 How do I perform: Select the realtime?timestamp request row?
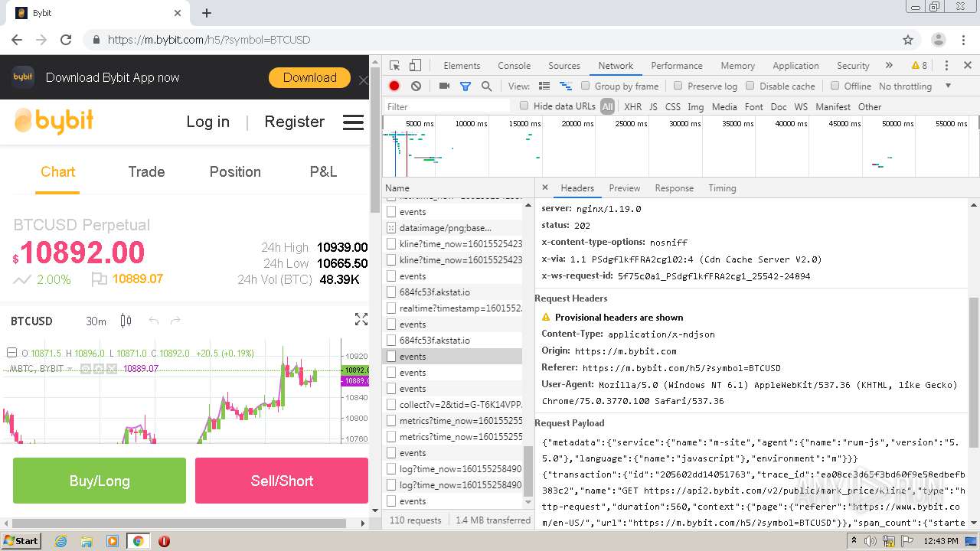452,308
